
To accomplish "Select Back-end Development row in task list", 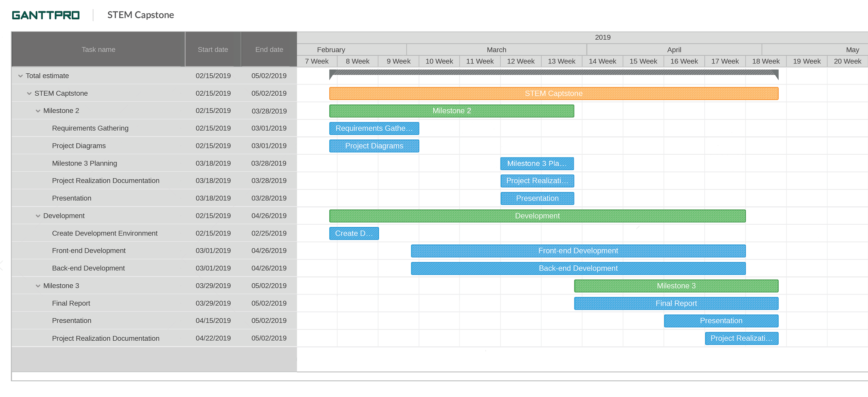I will pos(88,268).
